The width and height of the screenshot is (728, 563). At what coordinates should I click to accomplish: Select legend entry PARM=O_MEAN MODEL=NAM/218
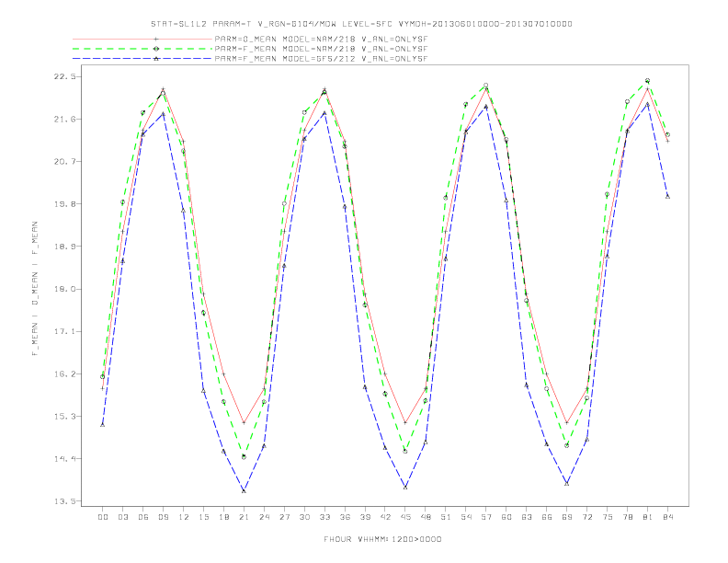(321, 39)
